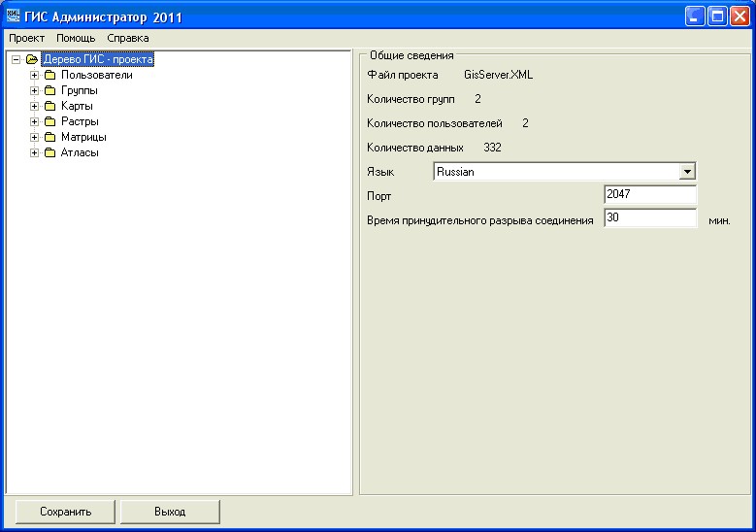
Task: Click the Группы folder icon
Action: coord(49,90)
